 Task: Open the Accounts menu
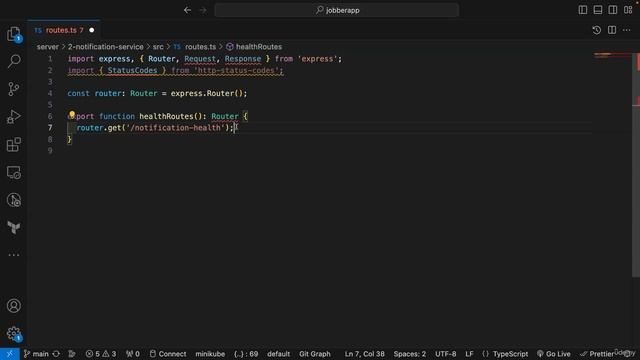coord(13,306)
